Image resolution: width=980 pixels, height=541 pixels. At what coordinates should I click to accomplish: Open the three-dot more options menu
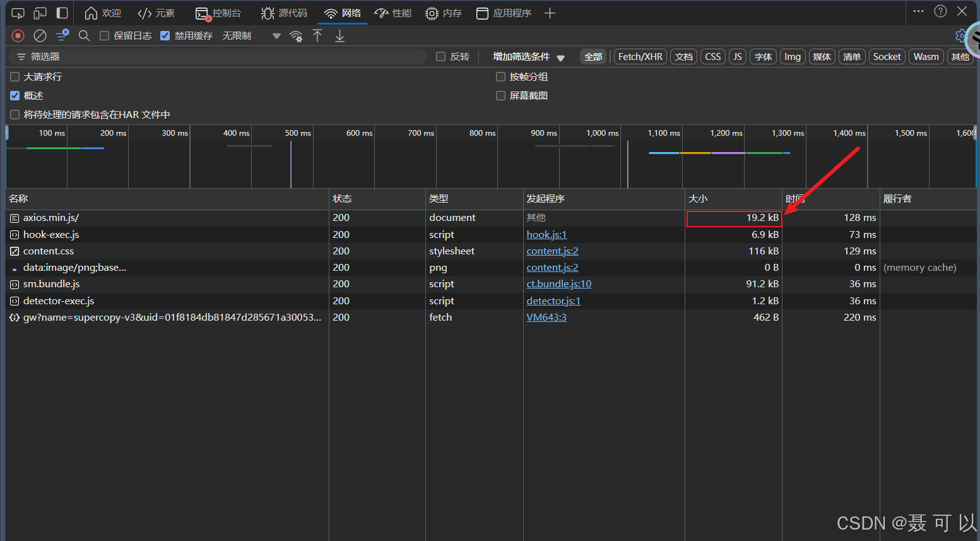click(918, 11)
